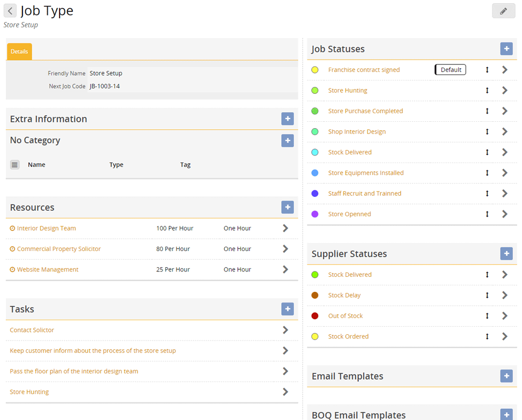Click reorder handle for Stock Ordered
The height and width of the screenshot is (420, 522).
coord(487,336)
